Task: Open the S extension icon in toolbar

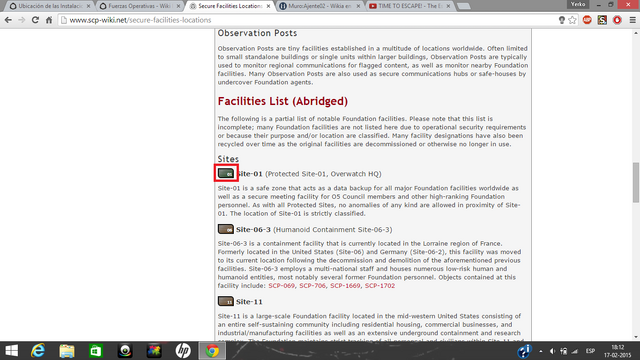Action: [x=602, y=20]
